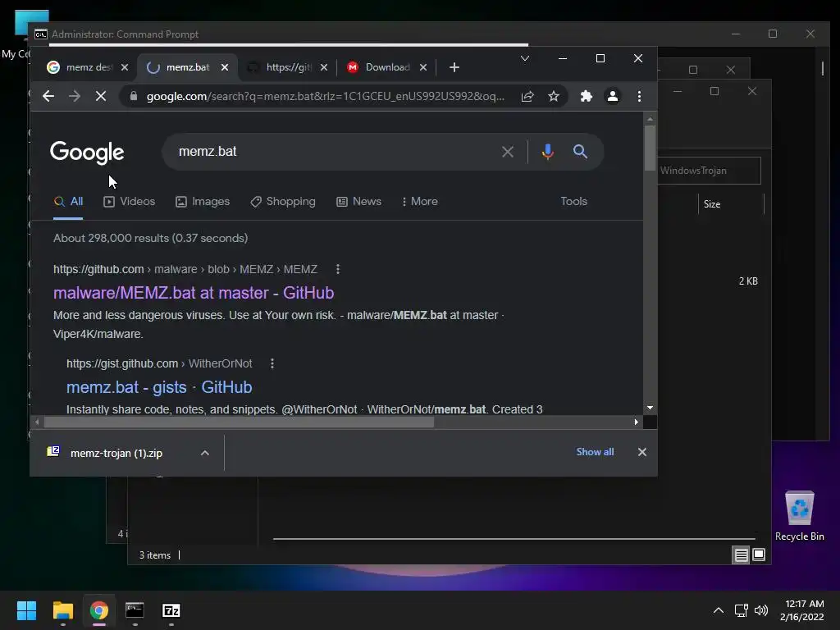The height and width of the screenshot is (630, 840).
Task: Open the Windows Start menu
Action: [26, 610]
